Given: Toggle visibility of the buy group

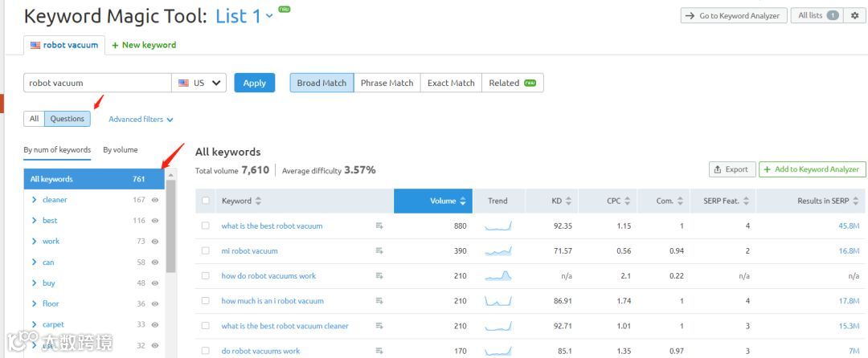Looking at the screenshot, I should 155,283.
